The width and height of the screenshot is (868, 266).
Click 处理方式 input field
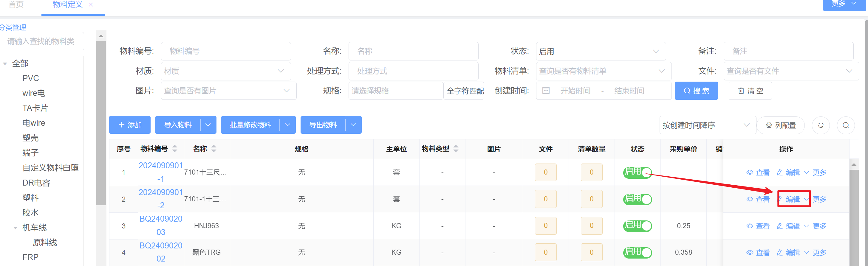[414, 71]
